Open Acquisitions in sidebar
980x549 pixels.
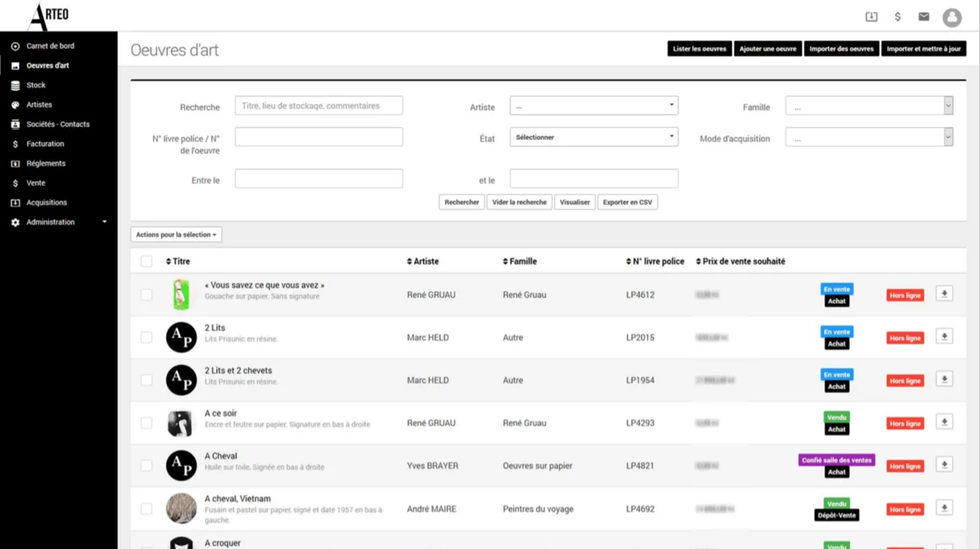click(47, 202)
